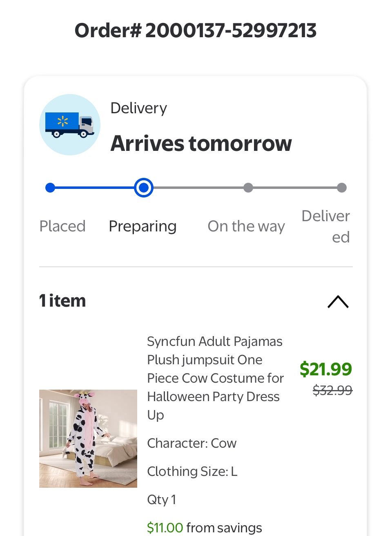
Task: Click the Order# 2000137-52997213 heading
Action: point(196,31)
